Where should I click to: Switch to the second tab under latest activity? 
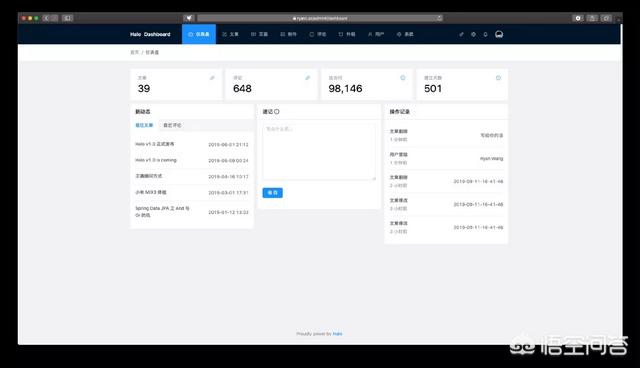[x=172, y=125]
